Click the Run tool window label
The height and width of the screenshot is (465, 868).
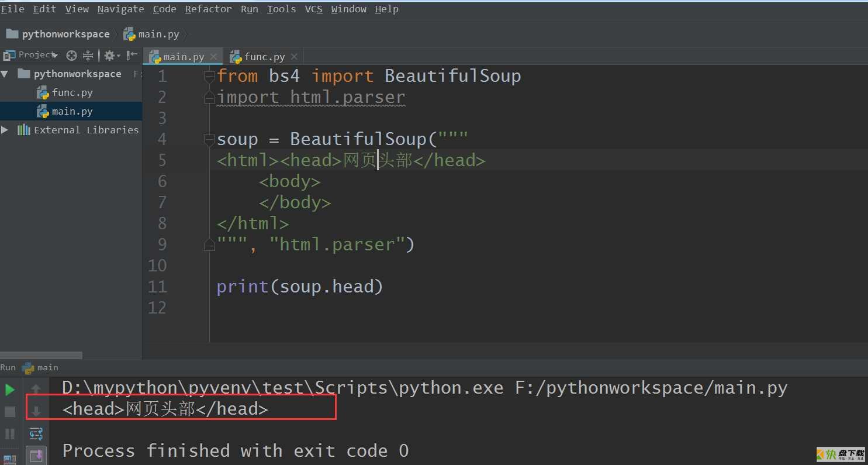[8, 367]
